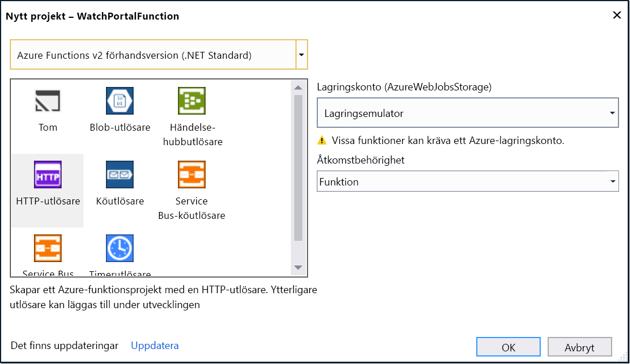The width and height of the screenshot is (630, 364).
Task: Open the Azure Functions v2 version dropdown
Action: tap(301, 54)
